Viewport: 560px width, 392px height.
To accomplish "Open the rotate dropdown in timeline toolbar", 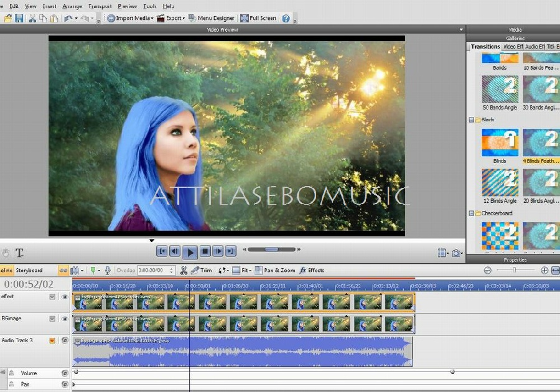I will coord(228,270).
